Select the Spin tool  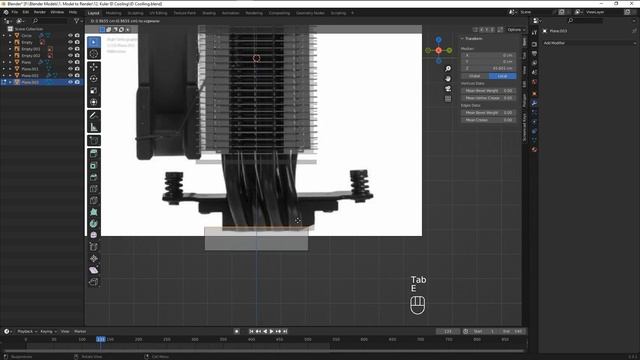pos(94,224)
